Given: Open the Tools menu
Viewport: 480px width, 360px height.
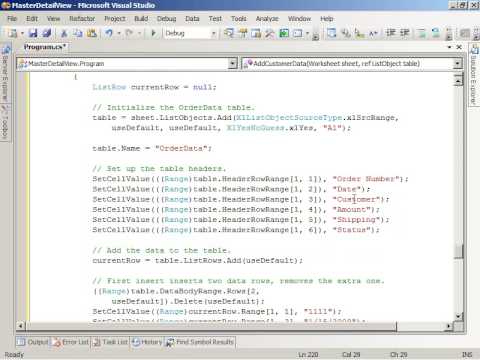Looking at the screenshot, I should (239, 19).
